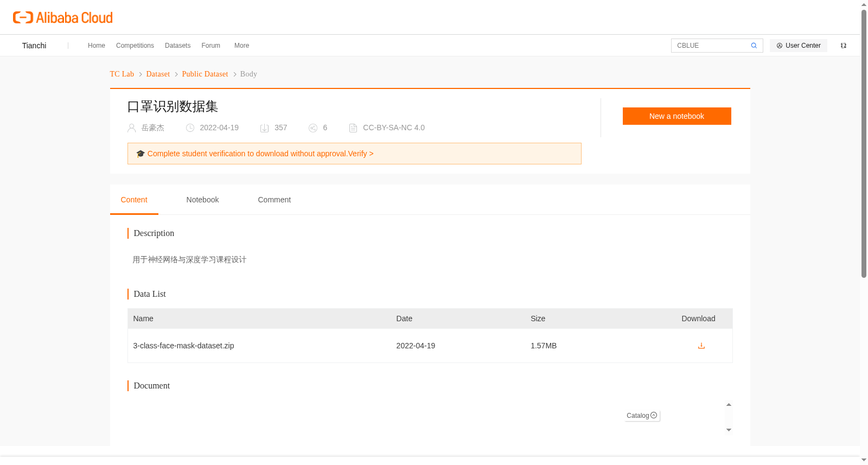The image size is (868, 465).
Task: Click the Size column header
Action: coord(538,319)
